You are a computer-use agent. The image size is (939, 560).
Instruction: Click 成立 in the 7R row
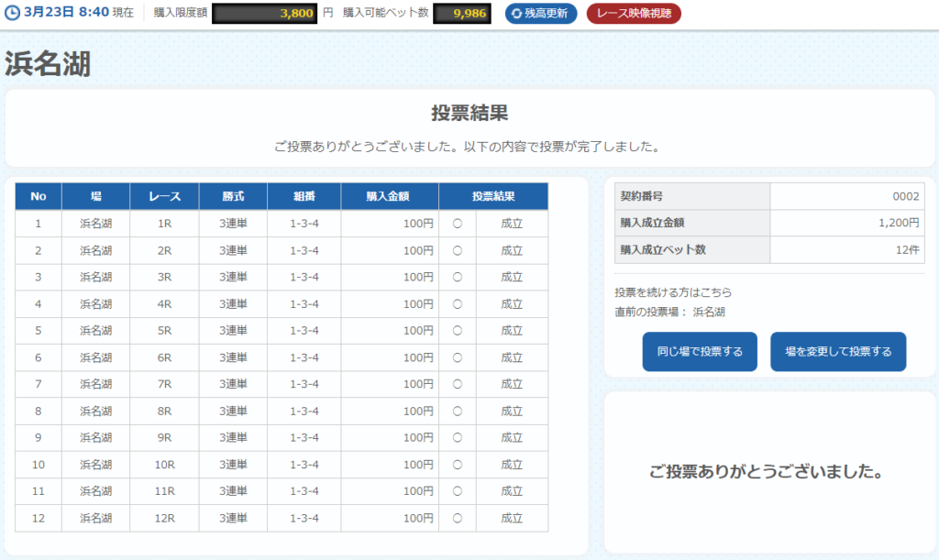512,384
